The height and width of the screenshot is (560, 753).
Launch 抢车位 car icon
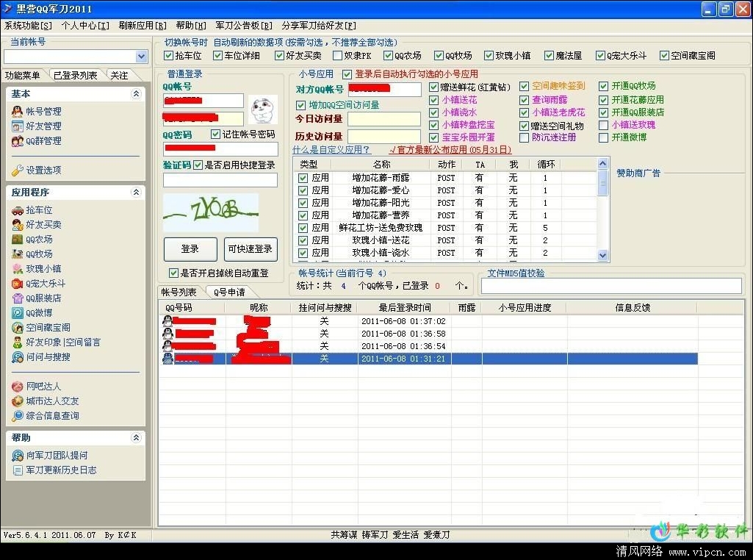[x=18, y=210]
